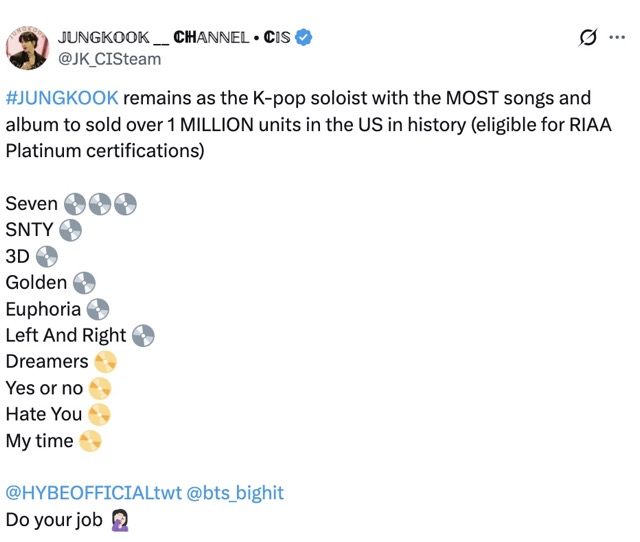Click the gold disc beside My time
The height and width of the screenshot is (542, 640).
90,440
